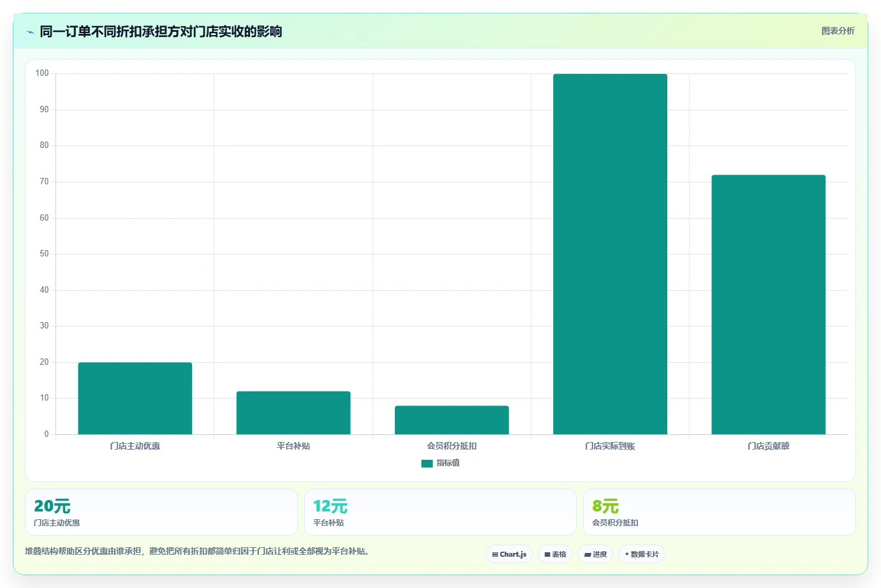Select the 表格 tag chip
Viewport: 881px width, 588px height.
(x=555, y=554)
